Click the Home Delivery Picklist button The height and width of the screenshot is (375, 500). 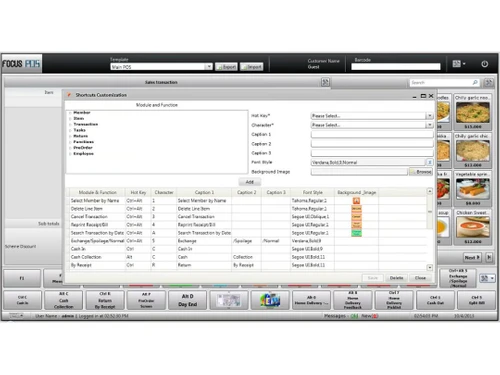coord(394,300)
